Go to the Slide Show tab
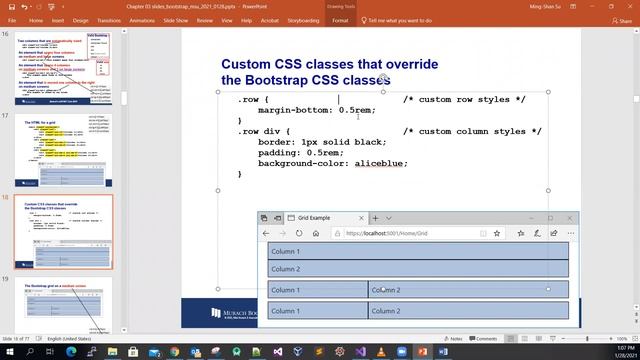This screenshot has height=360, width=640. 176,20
